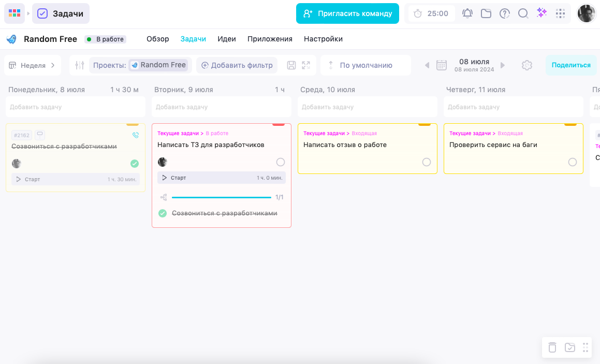Screen dimensions: 600x364
Task: Uncheck completed task "Созвониться с разработчиками" on Monday
Action: [134, 164]
